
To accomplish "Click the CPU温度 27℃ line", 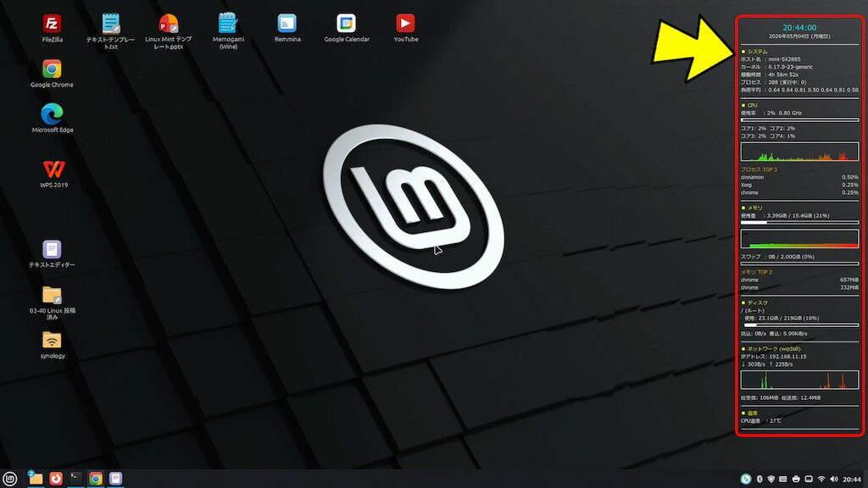I will 761,421.
